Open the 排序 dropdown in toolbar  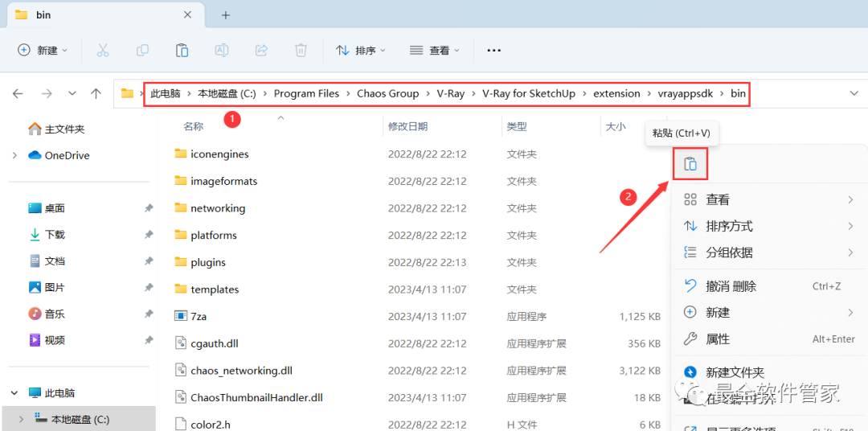[x=361, y=51]
